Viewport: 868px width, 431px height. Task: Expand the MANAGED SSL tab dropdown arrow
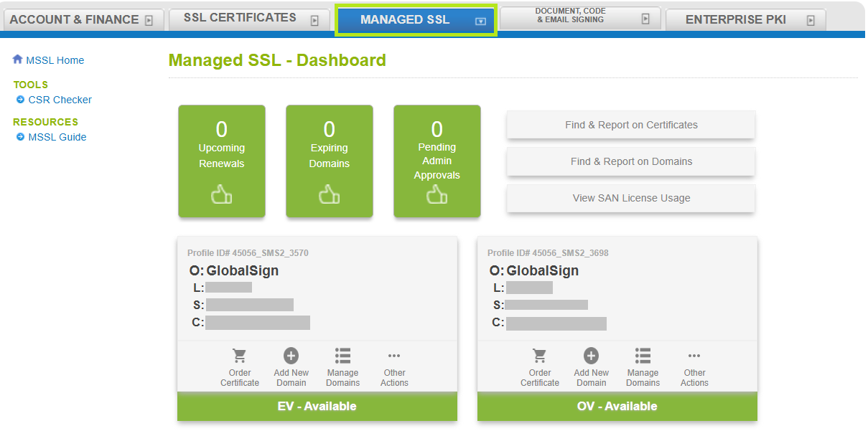point(480,22)
